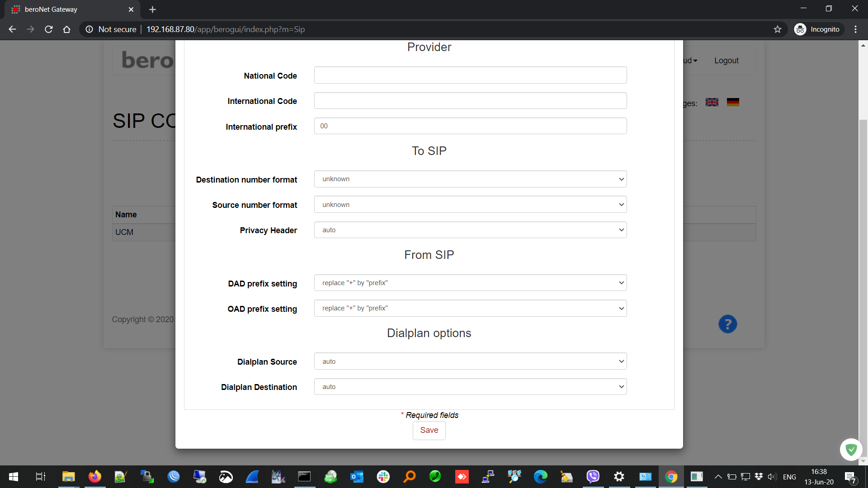Click the Save button
The image size is (868, 488).
(429, 430)
